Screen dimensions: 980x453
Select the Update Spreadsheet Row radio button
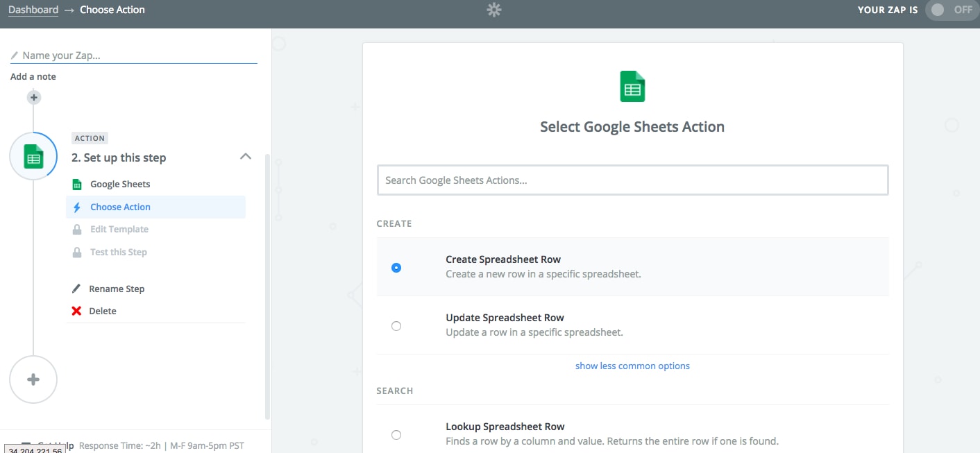pyautogui.click(x=396, y=326)
